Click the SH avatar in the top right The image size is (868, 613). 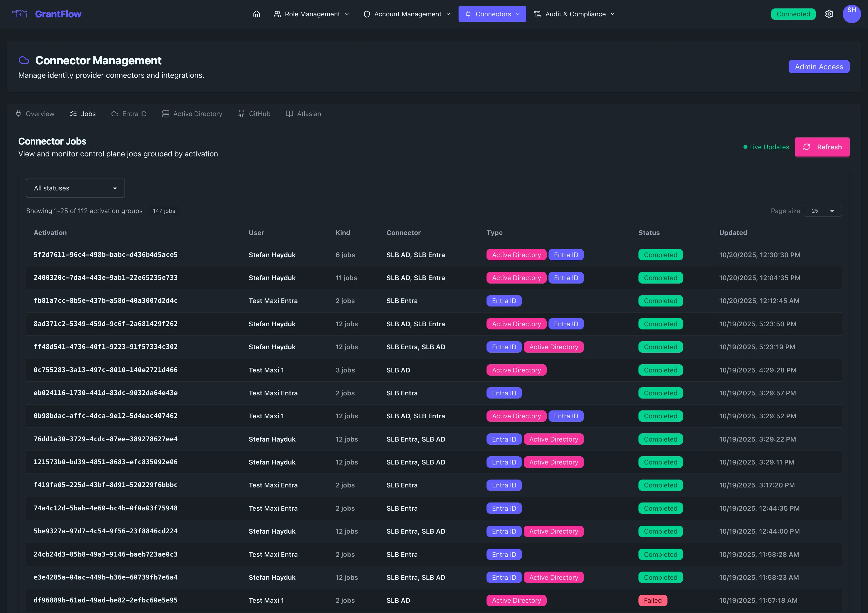coord(852,14)
